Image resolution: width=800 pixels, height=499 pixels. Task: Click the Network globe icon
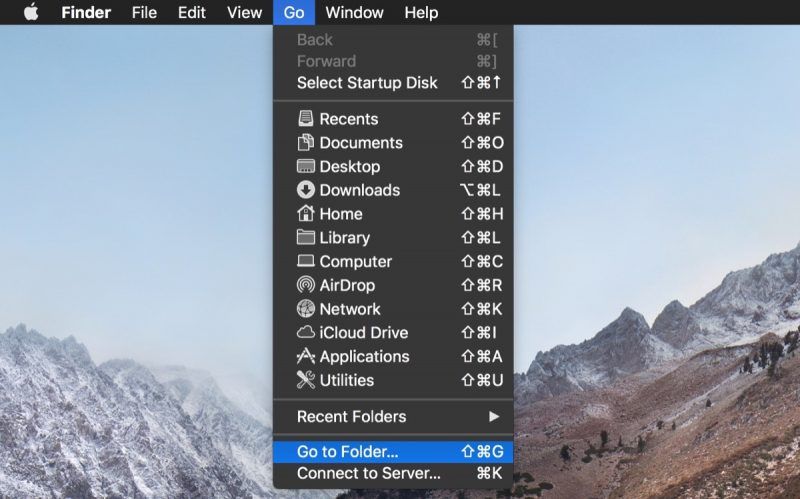click(x=306, y=309)
